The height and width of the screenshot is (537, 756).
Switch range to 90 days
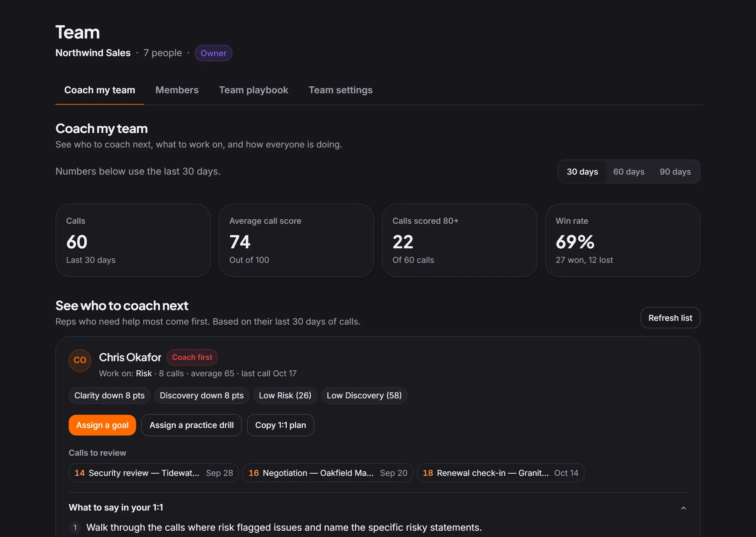pyautogui.click(x=675, y=172)
